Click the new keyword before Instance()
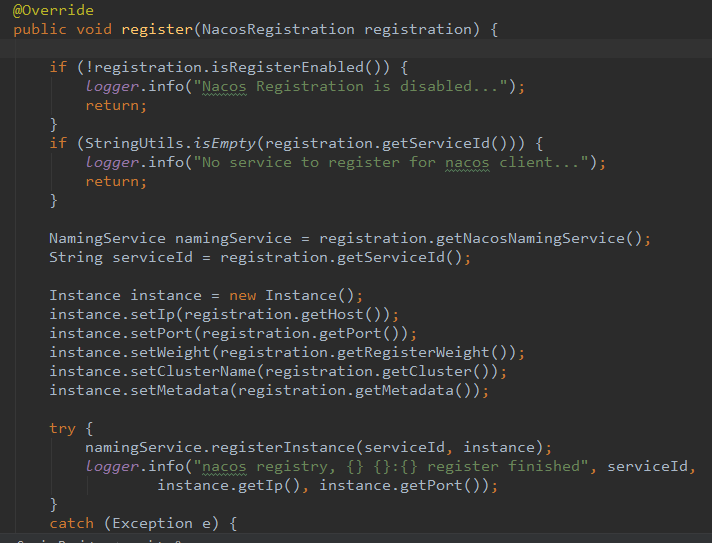This screenshot has width=712, height=543. [242, 296]
